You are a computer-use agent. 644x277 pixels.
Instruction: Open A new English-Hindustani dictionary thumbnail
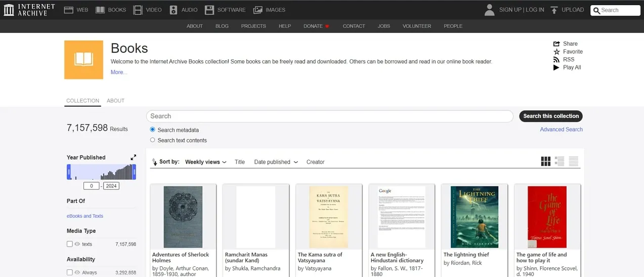[402, 217]
